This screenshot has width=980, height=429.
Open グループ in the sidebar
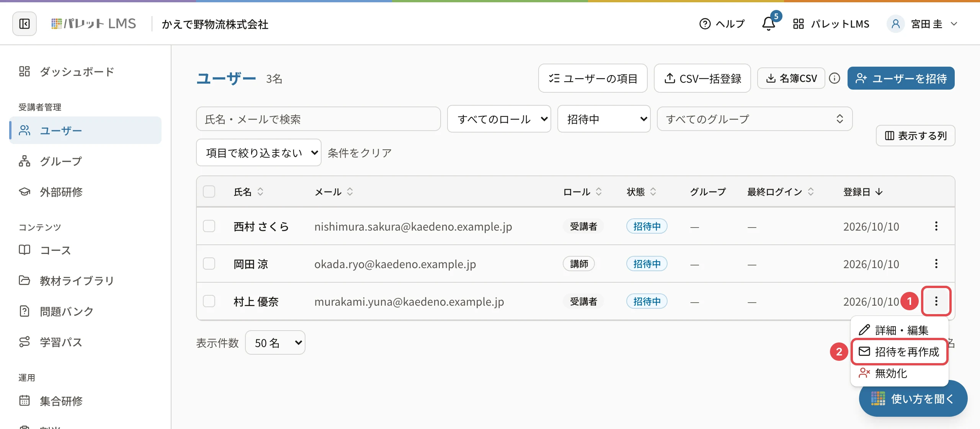(x=85, y=161)
